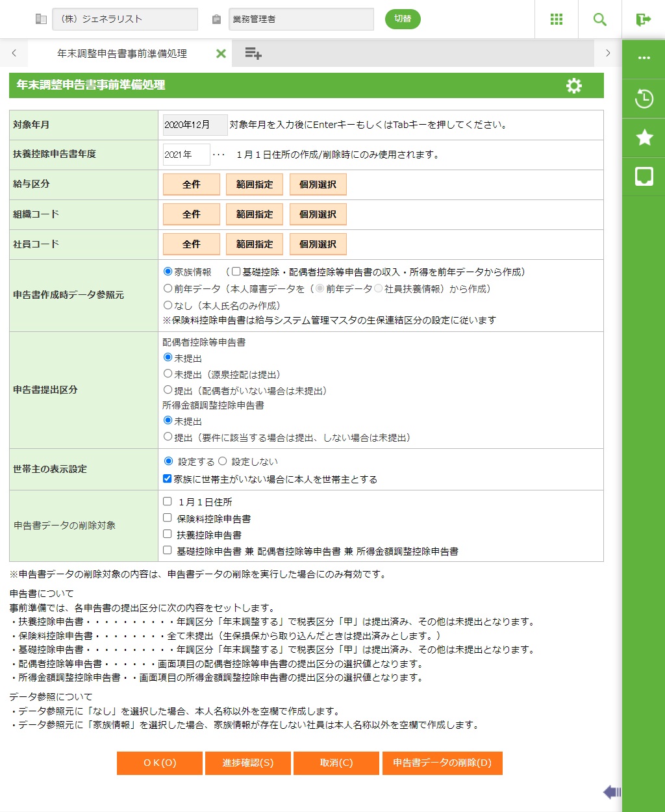
Task: Select 未提出 under 所得金額調整控除申告書
Action: (168, 421)
